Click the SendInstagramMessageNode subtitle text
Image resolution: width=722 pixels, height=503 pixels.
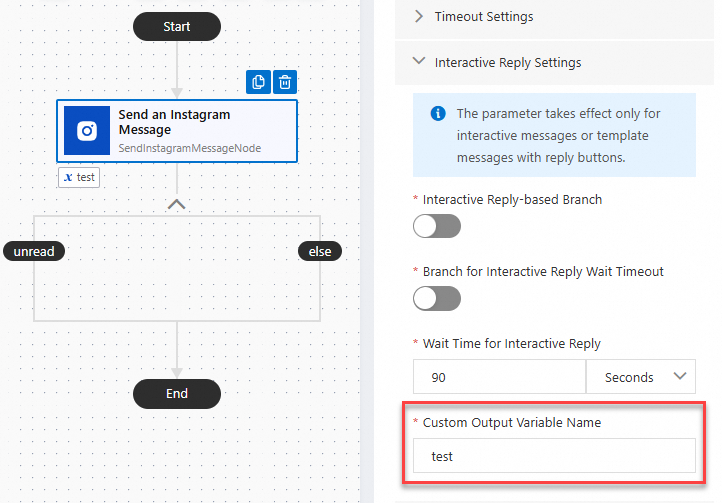190,148
